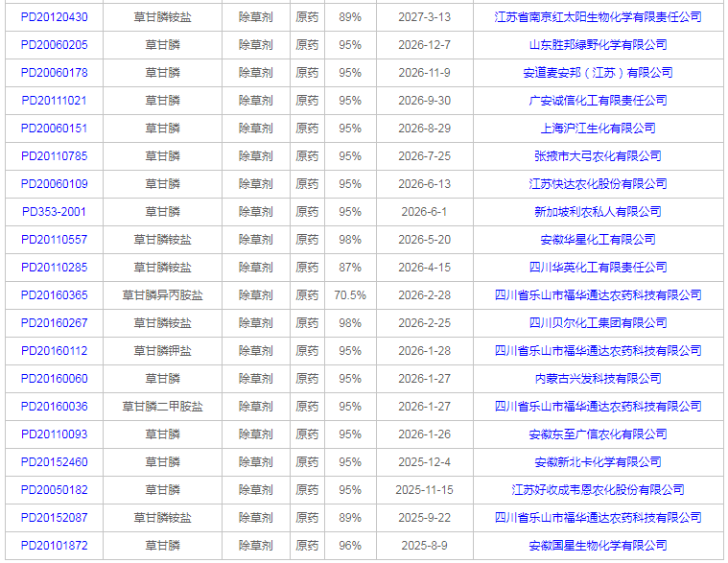Image resolution: width=728 pixels, height=563 pixels.
Task: Select expiry date 2026-9-30
Action: click(x=424, y=101)
